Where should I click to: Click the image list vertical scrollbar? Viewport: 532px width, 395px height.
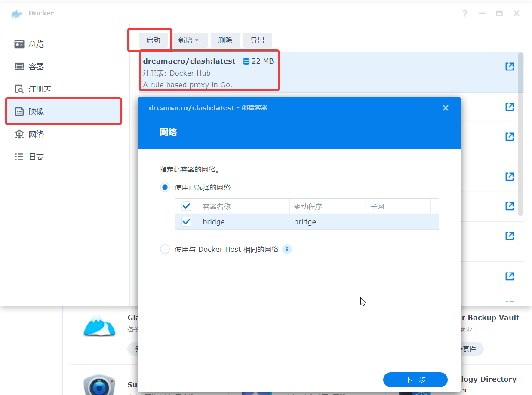[520, 134]
